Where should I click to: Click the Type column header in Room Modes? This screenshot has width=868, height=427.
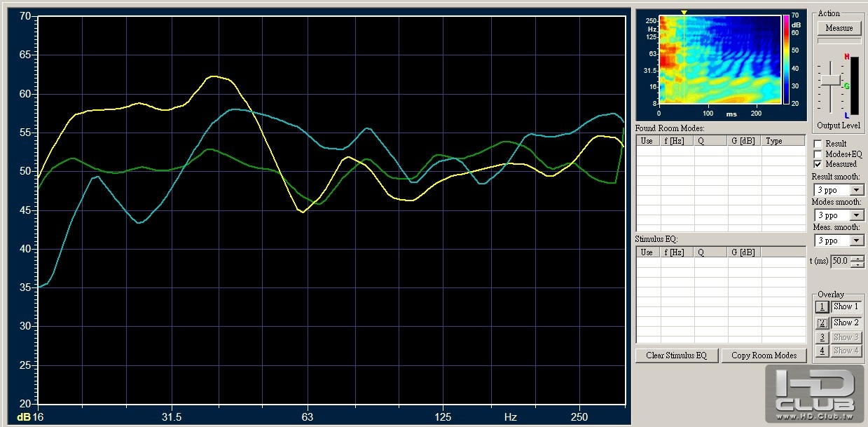click(783, 141)
